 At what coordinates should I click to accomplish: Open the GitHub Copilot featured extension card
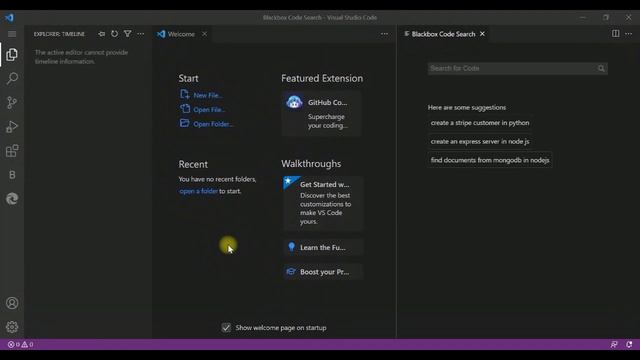coord(321,113)
